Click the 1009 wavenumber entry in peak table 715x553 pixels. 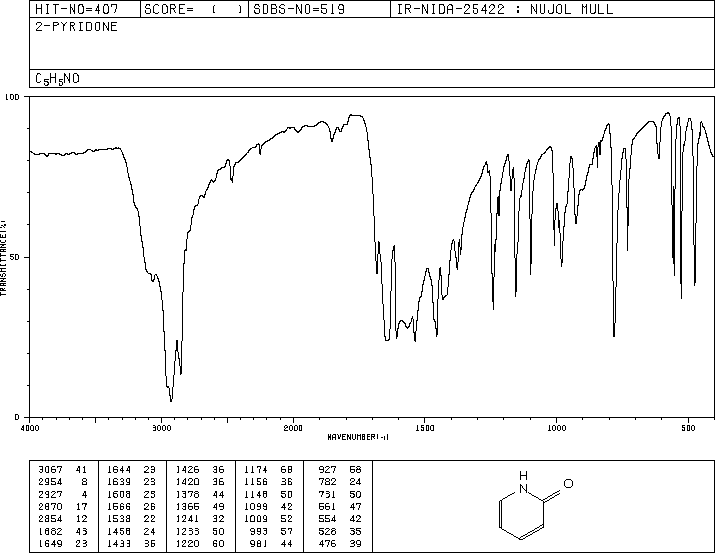pos(256,519)
